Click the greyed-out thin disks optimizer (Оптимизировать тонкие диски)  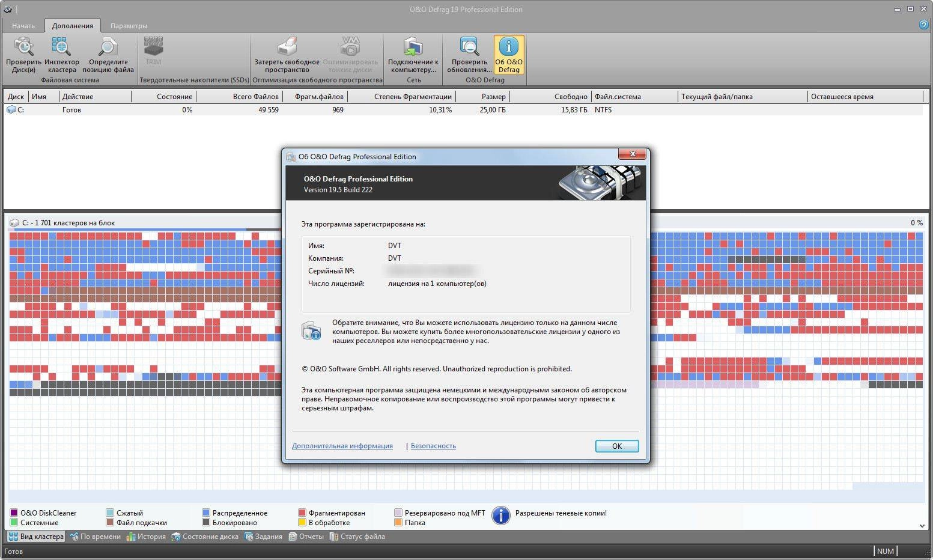[350, 55]
